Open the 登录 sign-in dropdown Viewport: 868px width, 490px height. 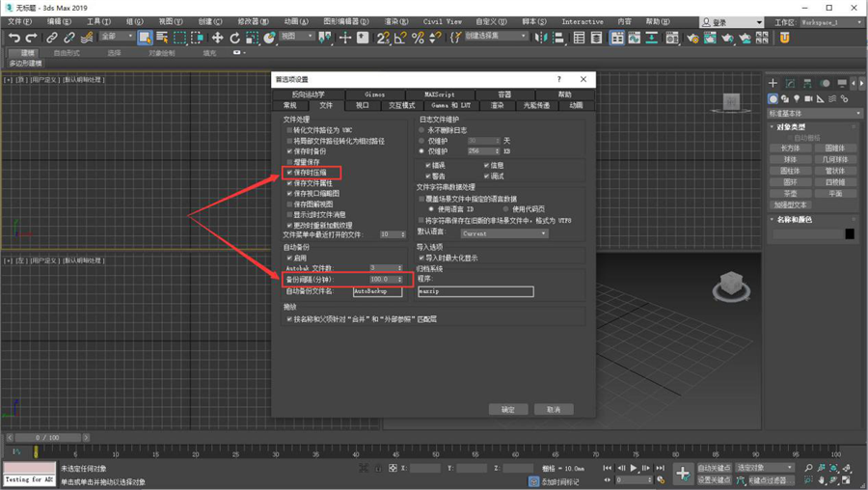[x=731, y=22]
